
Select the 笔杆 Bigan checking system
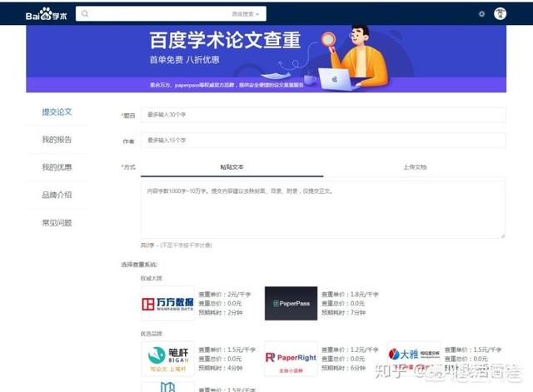168,359
